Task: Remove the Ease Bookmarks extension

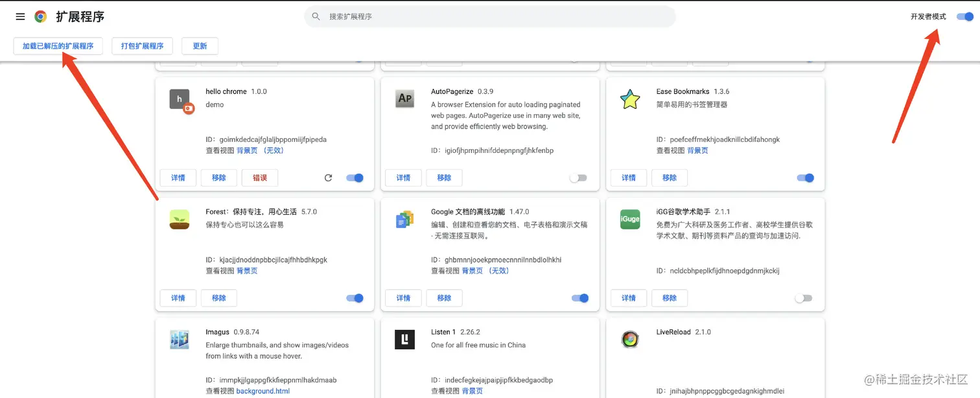Action: tap(670, 178)
